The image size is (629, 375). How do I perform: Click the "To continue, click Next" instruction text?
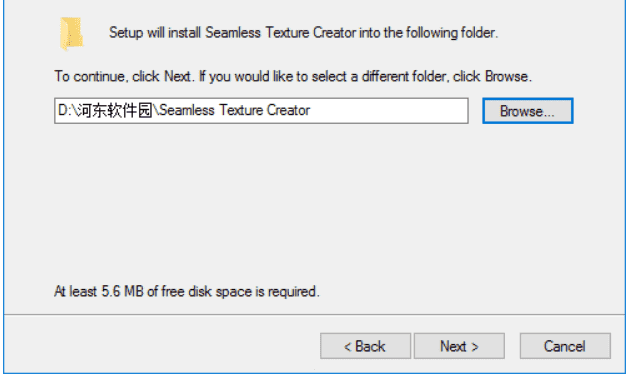click(x=124, y=76)
